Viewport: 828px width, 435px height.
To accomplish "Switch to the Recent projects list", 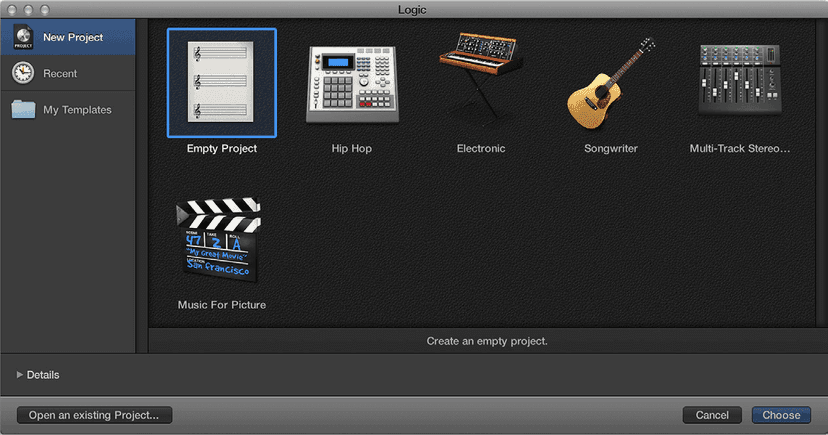I will coord(68,73).
